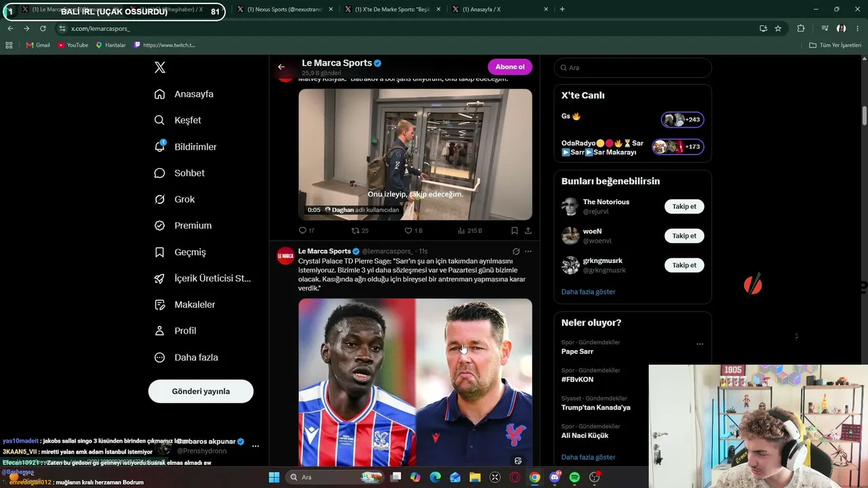Open Geçmiş in the sidebar
Screen dimensions: 868x488
point(180,252)
